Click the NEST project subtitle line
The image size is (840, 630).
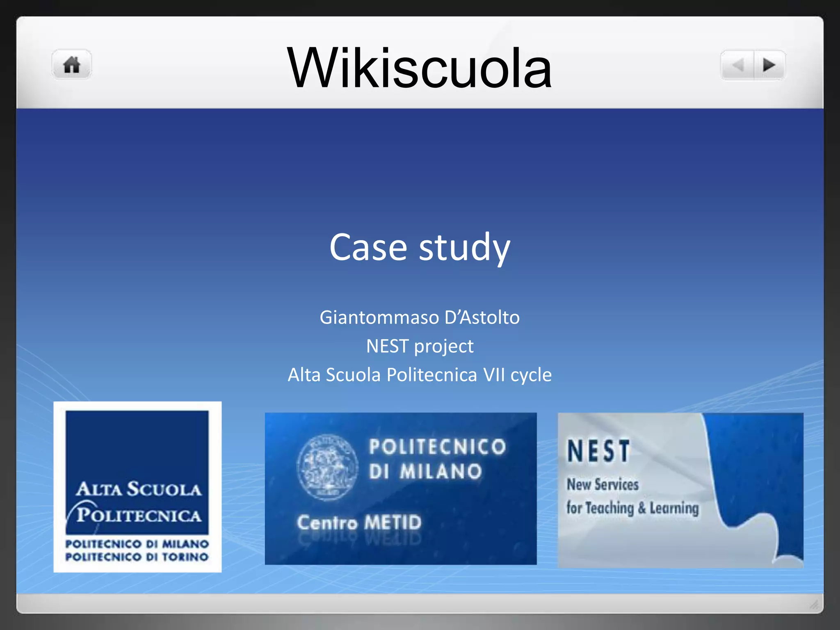click(x=420, y=346)
